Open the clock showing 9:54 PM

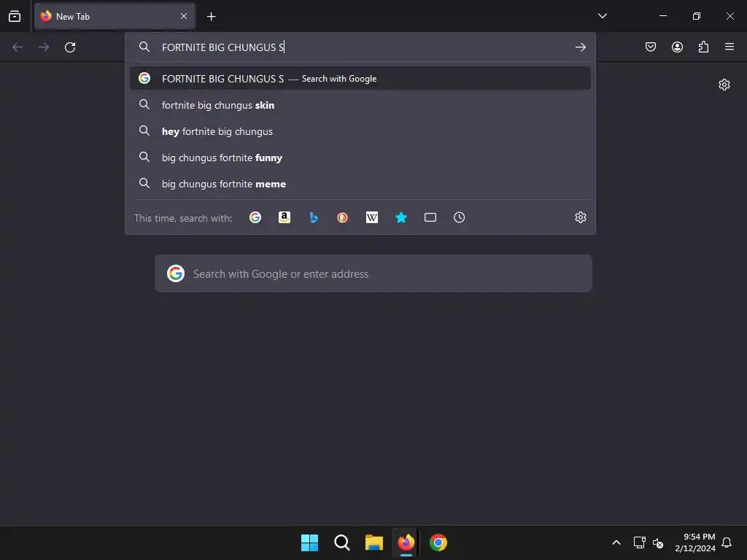pyautogui.click(x=695, y=542)
